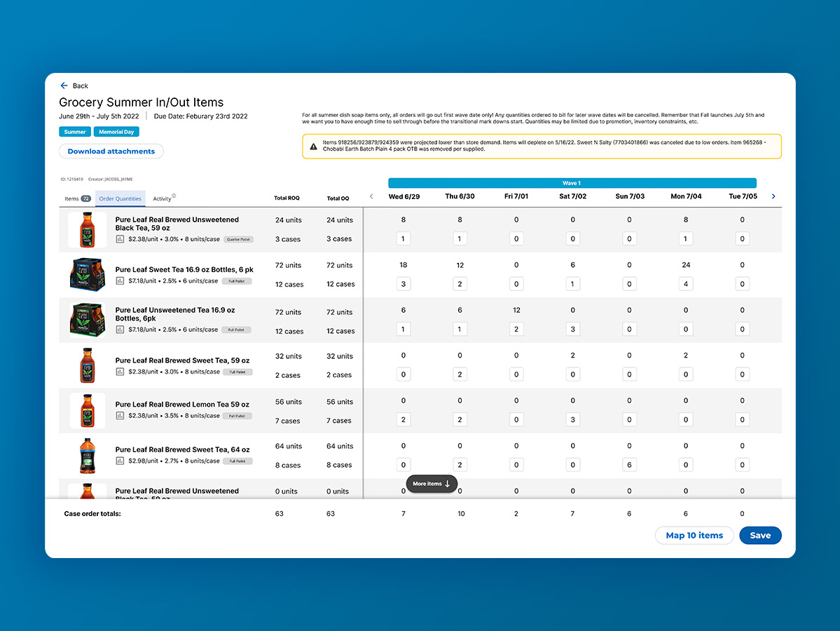Screen dimensions: 840x631
Task: Edit Thu 6/30 cases for Unsweetened Black Tea
Action: [x=460, y=238]
